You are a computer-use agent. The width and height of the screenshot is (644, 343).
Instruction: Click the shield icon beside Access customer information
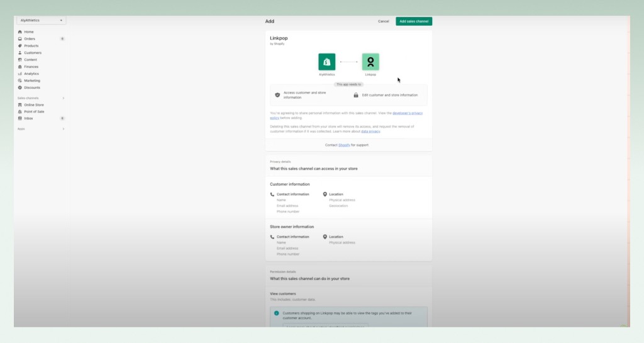click(277, 95)
